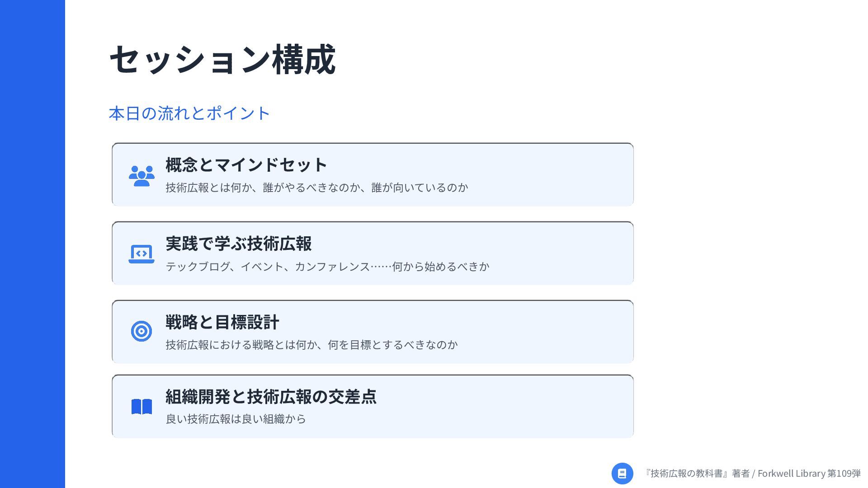Screen dimensions: 868x488
Task: Click the laptop code icon
Action: [142, 254]
